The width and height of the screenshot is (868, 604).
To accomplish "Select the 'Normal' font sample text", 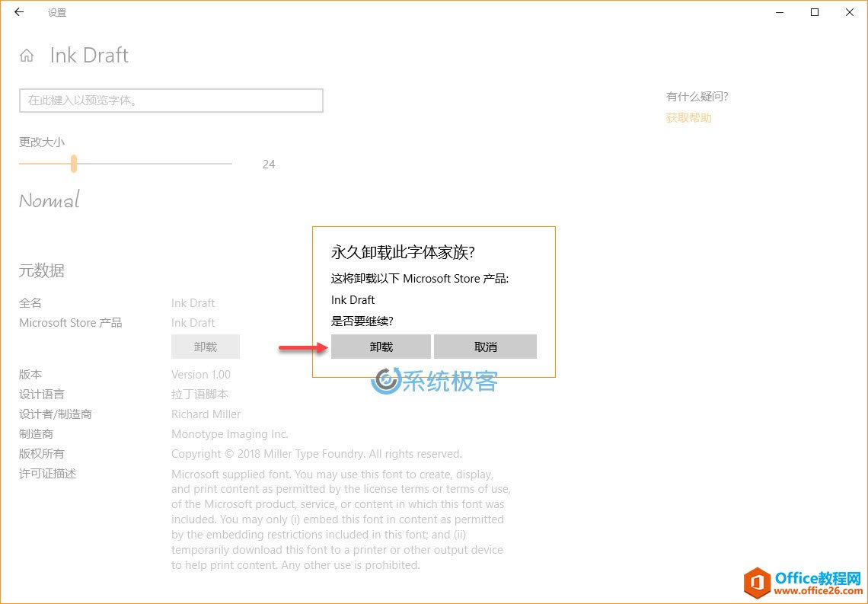I will click(x=49, y=200).
